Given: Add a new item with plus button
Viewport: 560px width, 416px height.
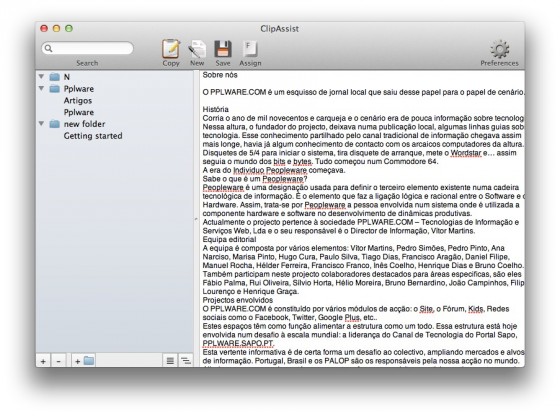Looking at the screenshot, I should click(x=43, y=361).
